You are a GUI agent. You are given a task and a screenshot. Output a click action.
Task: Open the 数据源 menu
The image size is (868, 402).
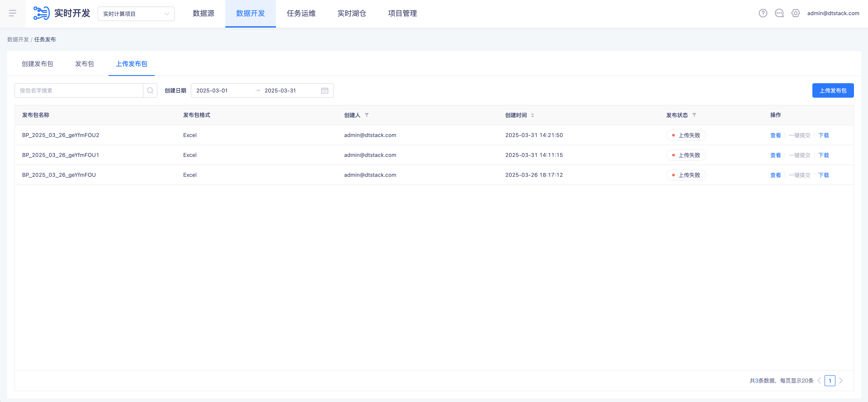(204, 14)
